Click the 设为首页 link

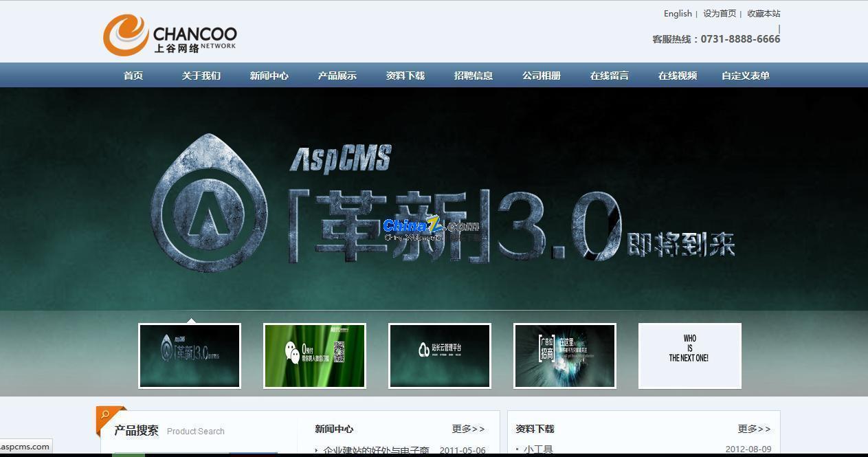[x=720, y=13]
